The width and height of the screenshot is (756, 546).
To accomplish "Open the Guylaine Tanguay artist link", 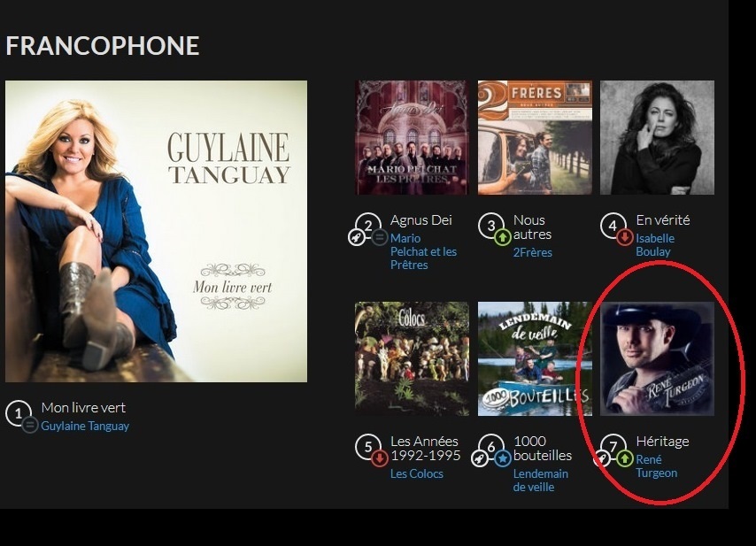I will (85, 426).
